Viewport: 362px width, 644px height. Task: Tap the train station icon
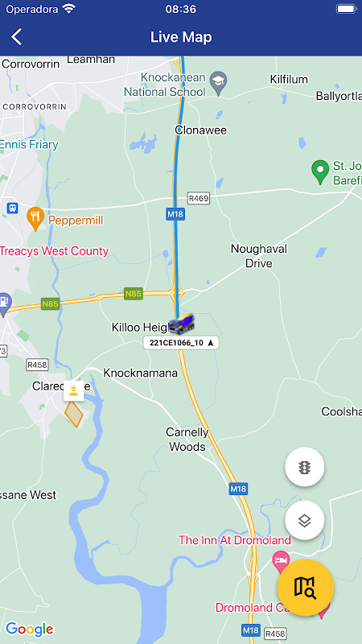(x=12, y=208)
